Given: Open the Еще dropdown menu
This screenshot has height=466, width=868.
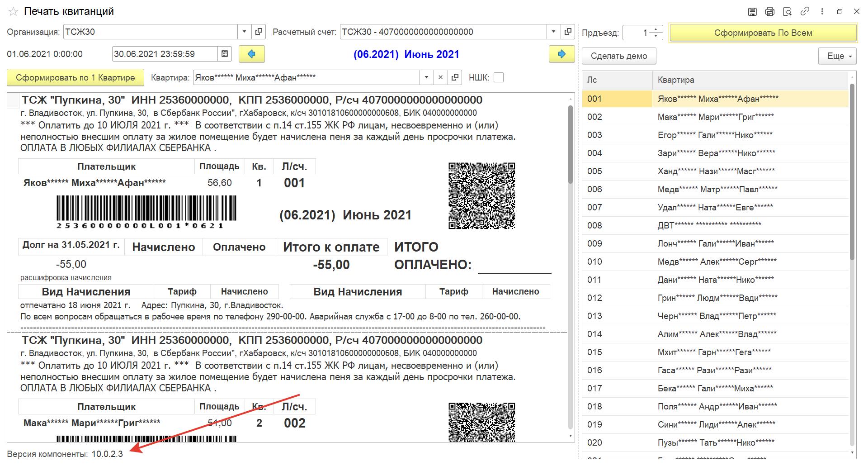Looking at the screenshot, I should click(837, 56).
